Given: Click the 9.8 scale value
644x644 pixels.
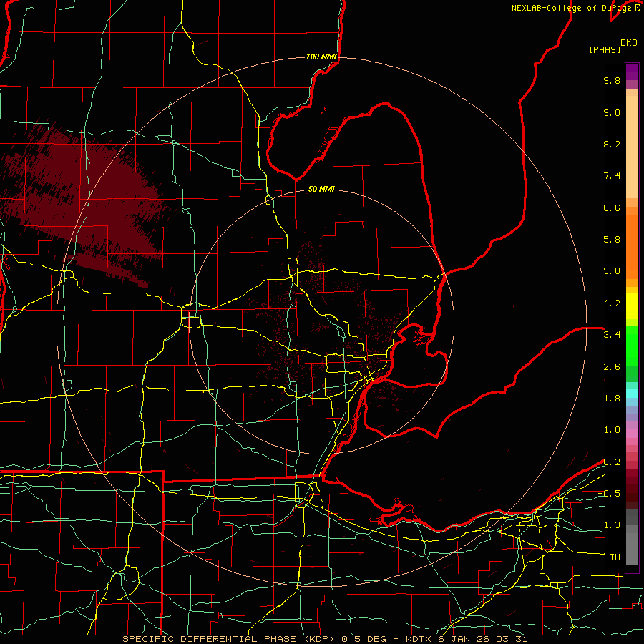Looking at the screenshot, I should pos(612,80).
